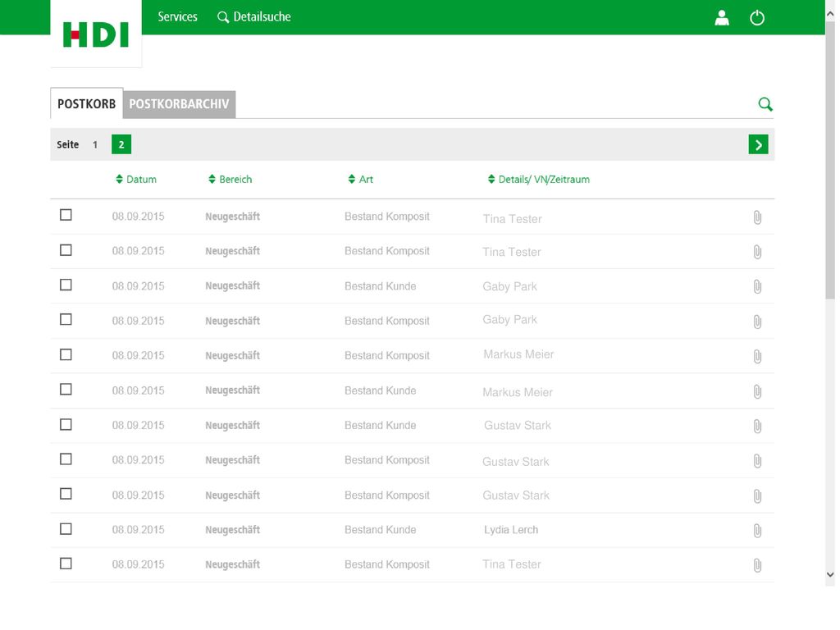Click date 08.09.2015 in Lydia Lerch row

coord(138,530)
